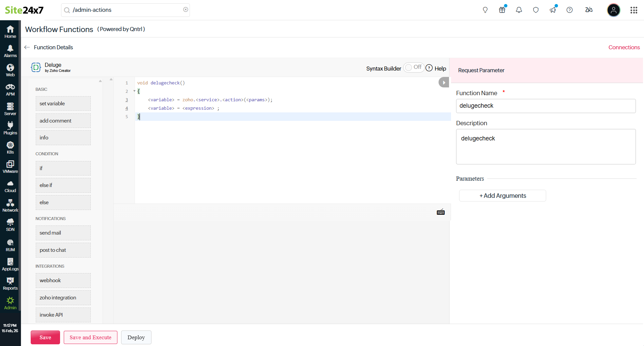Click the gift box icon in header

point(502,10)
